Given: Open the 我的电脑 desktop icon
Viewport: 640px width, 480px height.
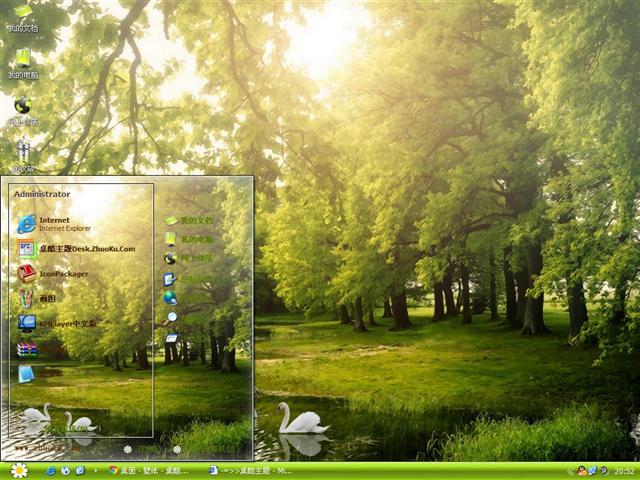Looking at the screenshot, I should (23, 64).
